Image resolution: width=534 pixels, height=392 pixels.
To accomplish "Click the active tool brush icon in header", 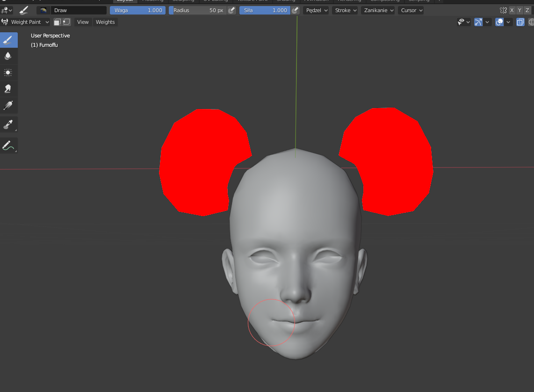I will tap(24, 10).
